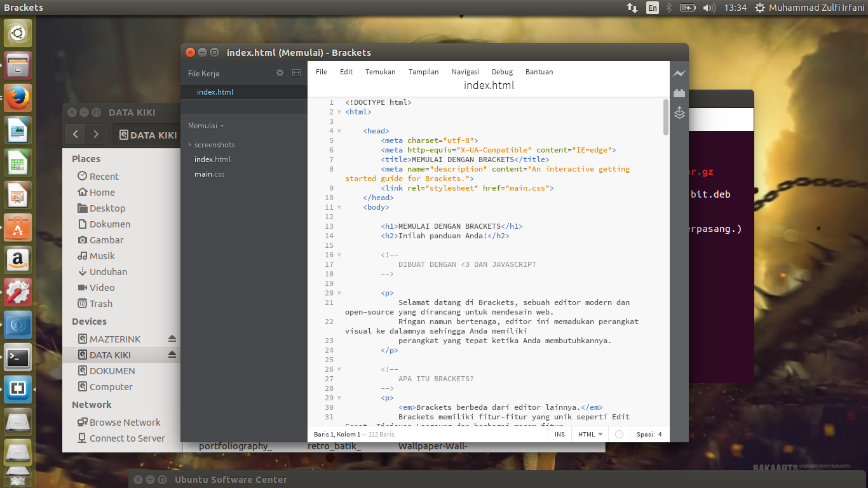
Task: Open the network indicator in the top panel
Action: (x=632, y=8)
